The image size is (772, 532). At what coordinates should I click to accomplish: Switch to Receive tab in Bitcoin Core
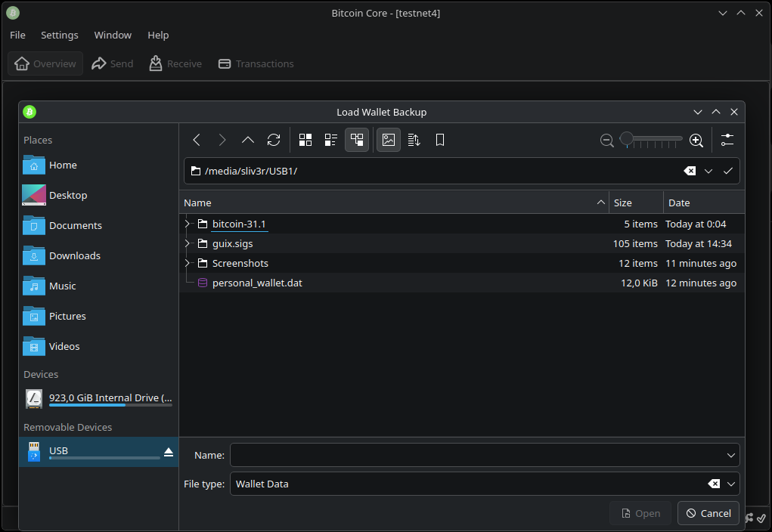click(x=175, y=64)
